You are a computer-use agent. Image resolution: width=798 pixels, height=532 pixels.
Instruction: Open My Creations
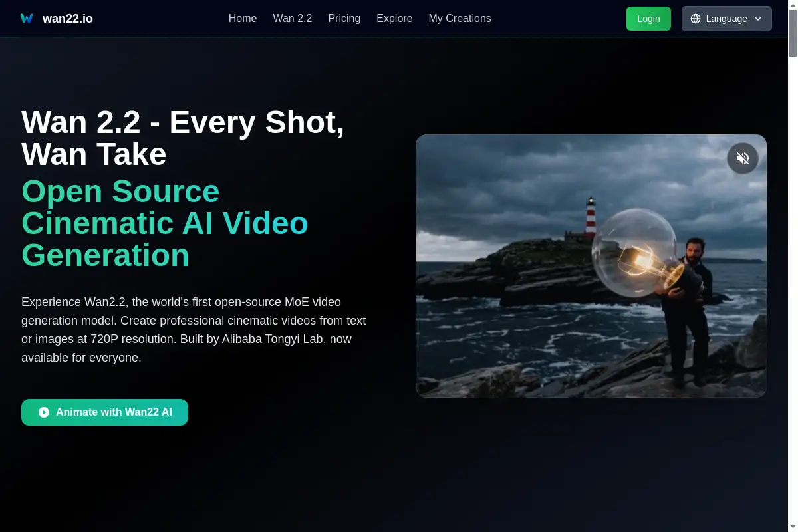pyautogui.click(x=460, y=19)
